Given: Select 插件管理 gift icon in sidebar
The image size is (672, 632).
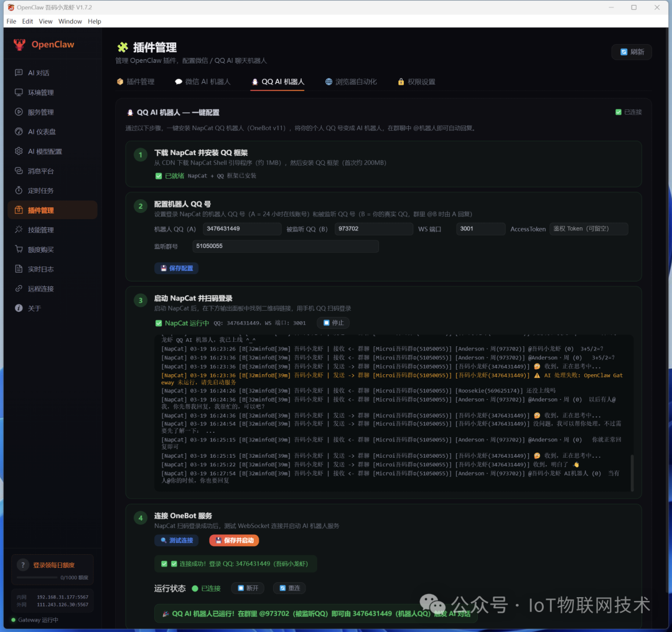Looking at the screenshot, I should (x=19, y=210).
